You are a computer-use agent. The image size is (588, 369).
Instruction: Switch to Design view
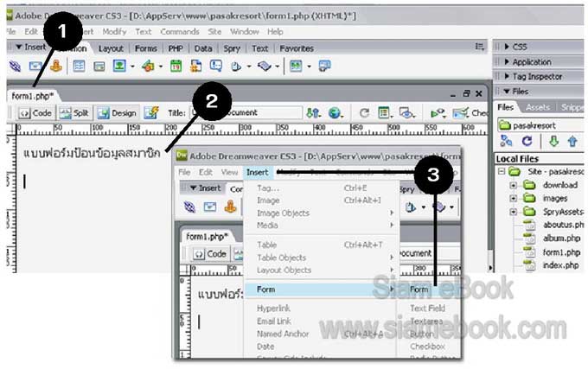[118, 112]
